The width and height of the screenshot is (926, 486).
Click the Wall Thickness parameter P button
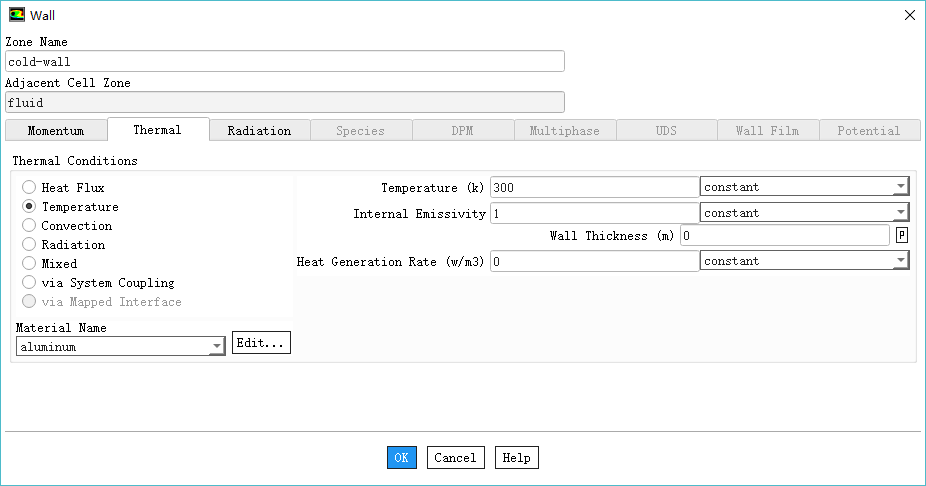(x=902, y=235)
